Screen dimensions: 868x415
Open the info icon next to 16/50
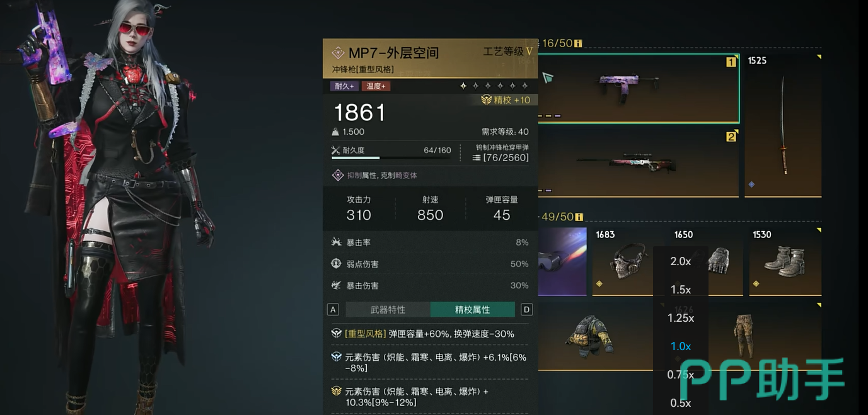coord(578,43)
